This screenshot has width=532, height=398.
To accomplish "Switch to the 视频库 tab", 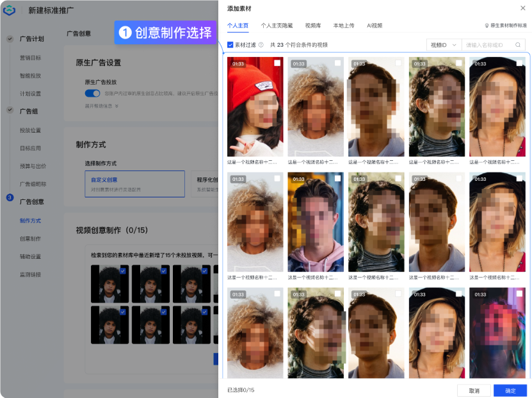I will (313, 26).
